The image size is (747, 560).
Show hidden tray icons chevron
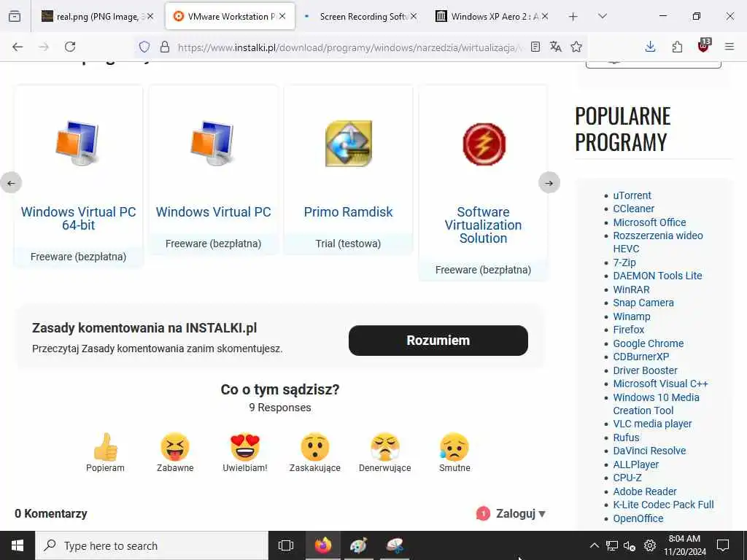click(594, 545)
